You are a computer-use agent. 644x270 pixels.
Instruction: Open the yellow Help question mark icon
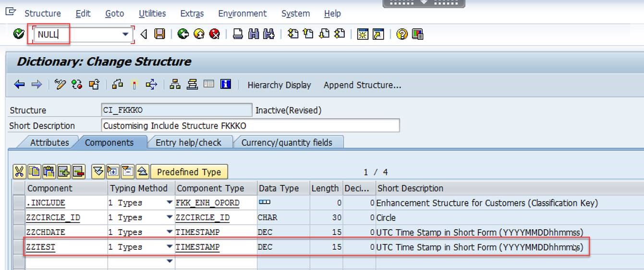[402, 34]
